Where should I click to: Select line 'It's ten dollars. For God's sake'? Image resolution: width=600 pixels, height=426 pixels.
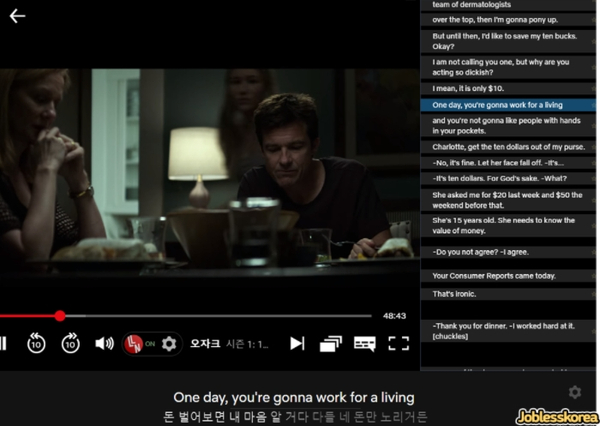click(508, 178)
